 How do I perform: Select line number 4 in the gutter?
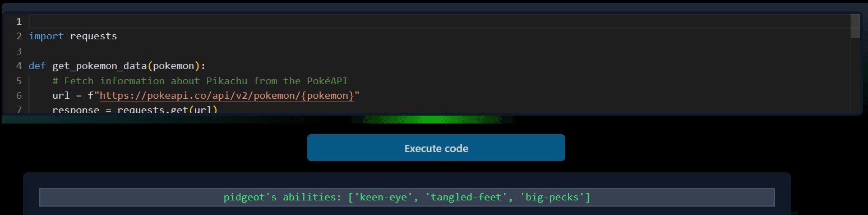point(19,66)
